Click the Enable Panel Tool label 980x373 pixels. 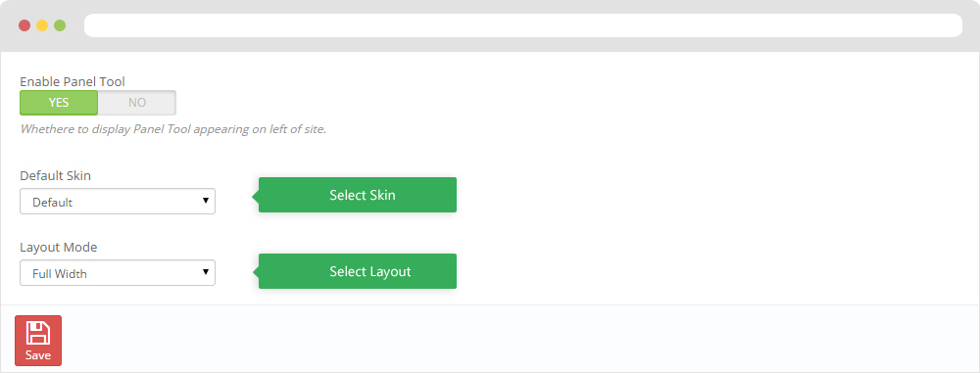[x=73, y=81]
